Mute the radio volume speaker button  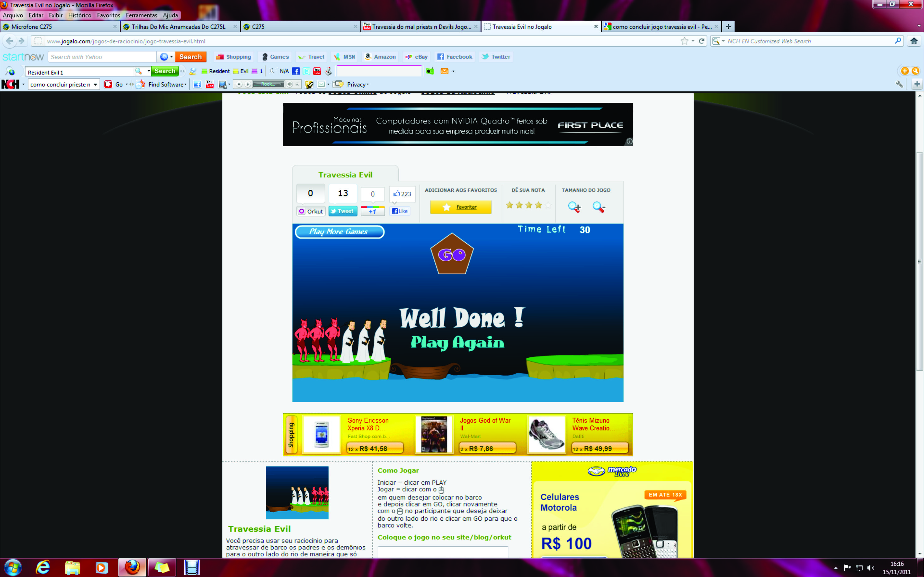290,84
